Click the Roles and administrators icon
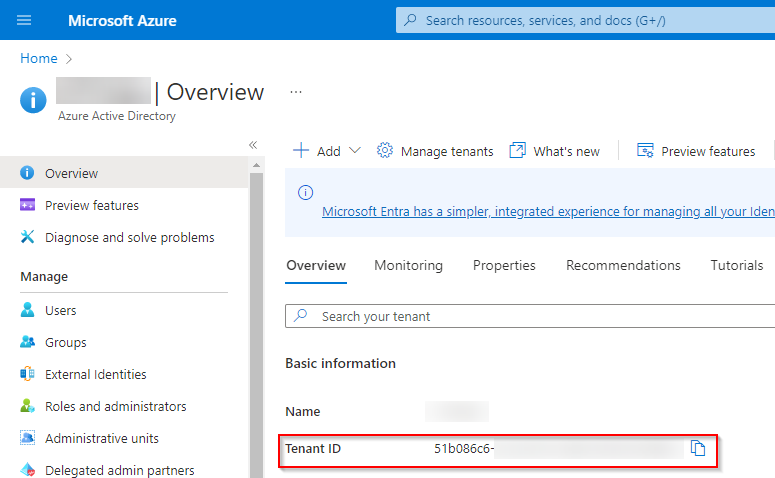 click(x=28, y=406)
